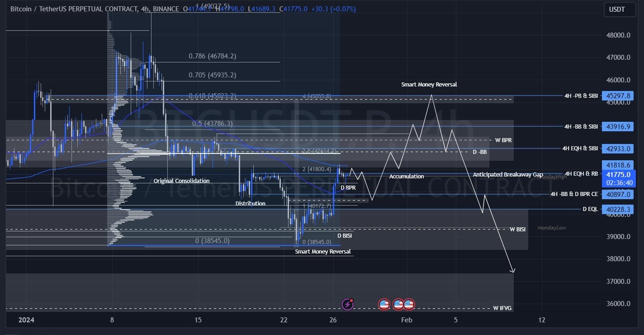Viewport: 644px width, 335px height.
Task: Open the first US flag economic event
Action: point(384,304)
